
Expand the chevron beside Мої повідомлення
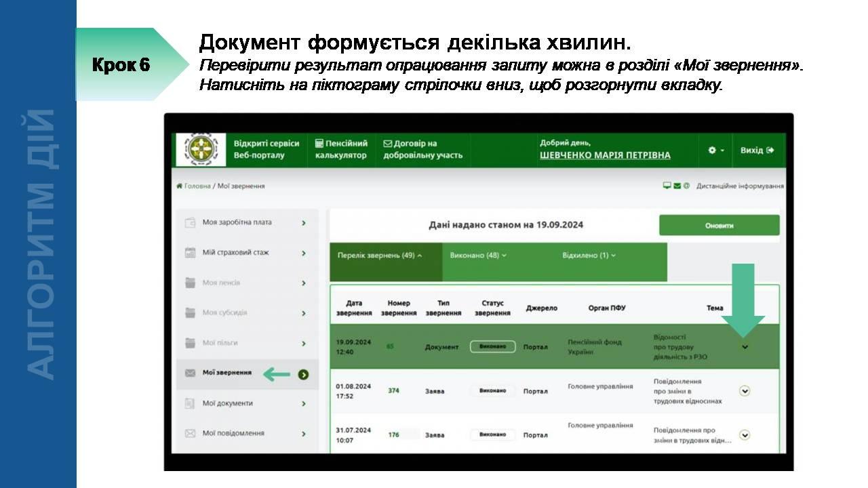click(x=304, y=434)
